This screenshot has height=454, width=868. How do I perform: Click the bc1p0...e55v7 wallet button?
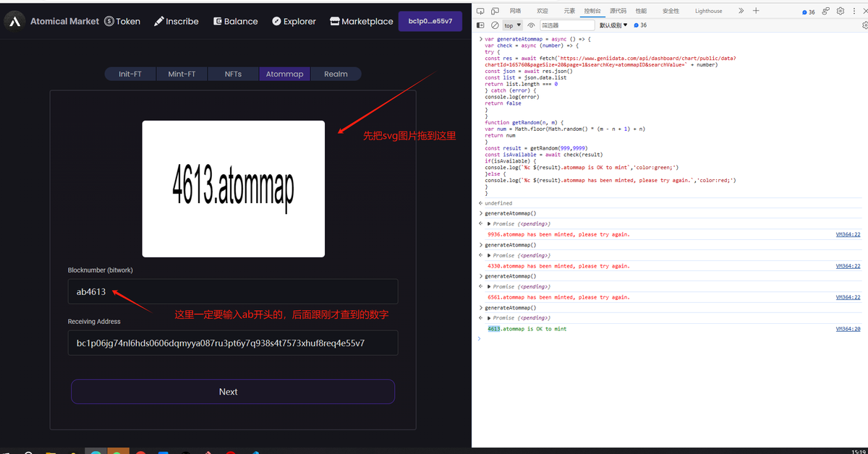430,21
